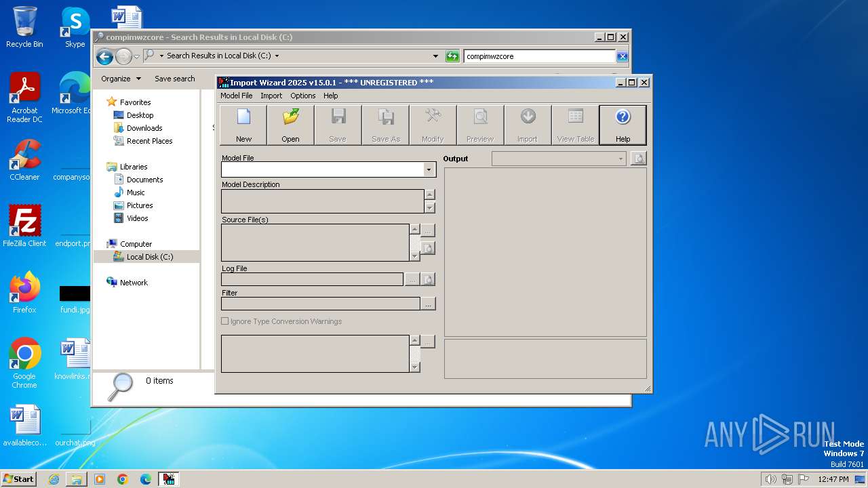Expand the Output dropdown
This screenshot has width=868, height=488.
coord(620,159)
